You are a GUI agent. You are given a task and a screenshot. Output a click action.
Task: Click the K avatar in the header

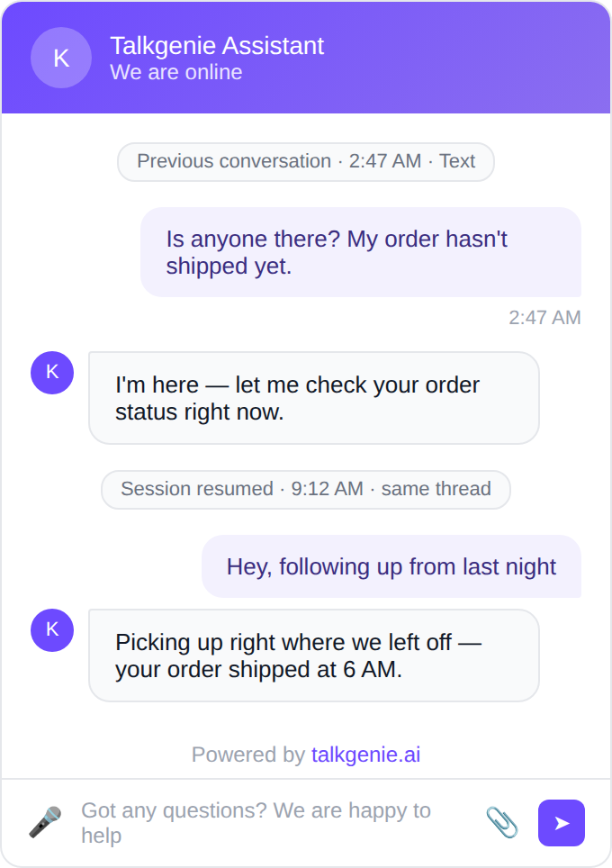point(61,58)
